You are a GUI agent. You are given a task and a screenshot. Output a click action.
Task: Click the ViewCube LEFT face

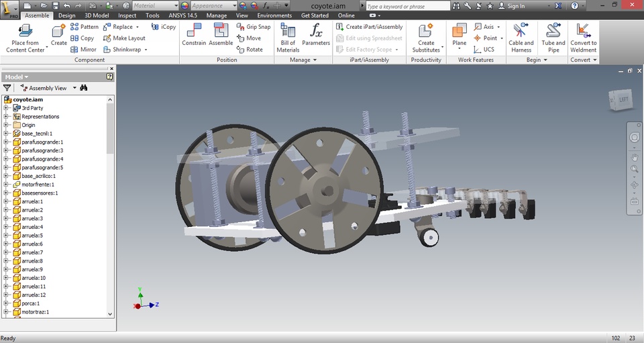click(x=623, y=100)
